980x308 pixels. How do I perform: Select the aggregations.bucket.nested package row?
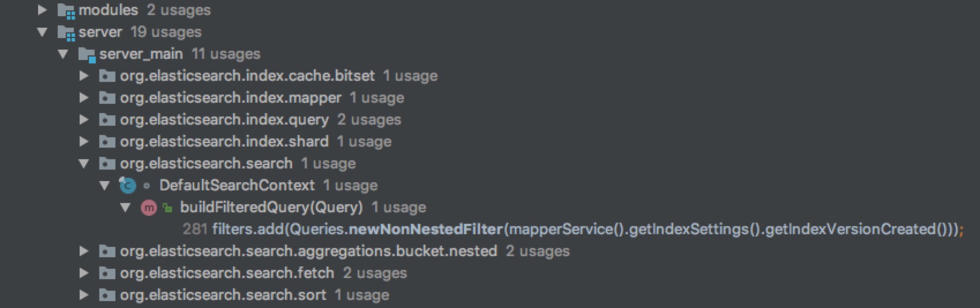pyautogui.click(x=308, y=251)
